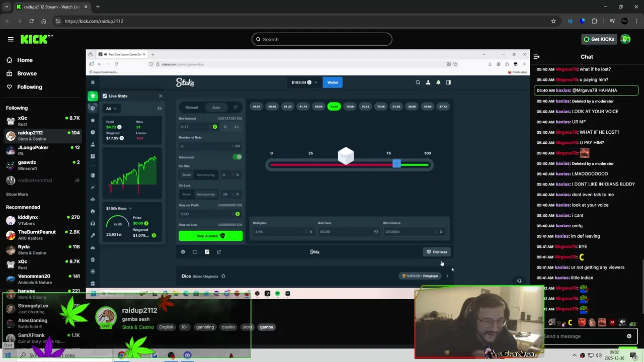The height and width of the screenshot is (362, 644).
Task: Select Increase by under On Loss
Action: click(206, 194)
